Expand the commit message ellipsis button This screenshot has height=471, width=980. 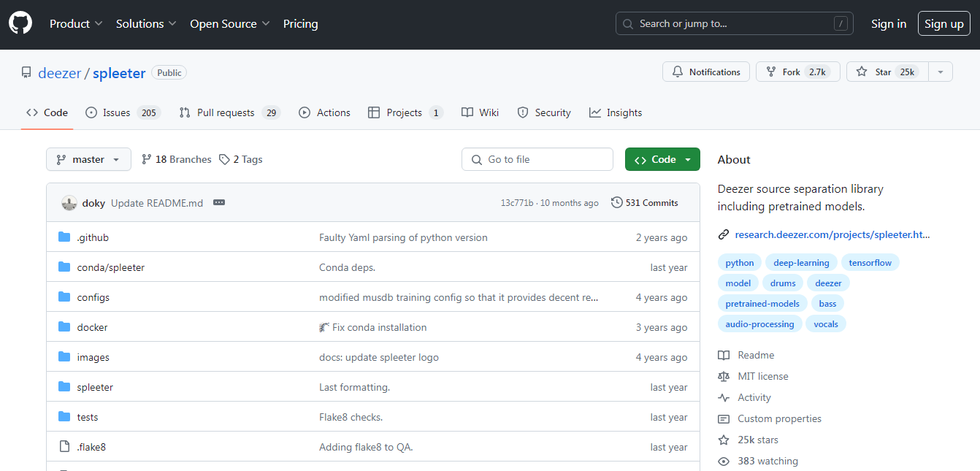pyautogui.click(x=219, y=203)
